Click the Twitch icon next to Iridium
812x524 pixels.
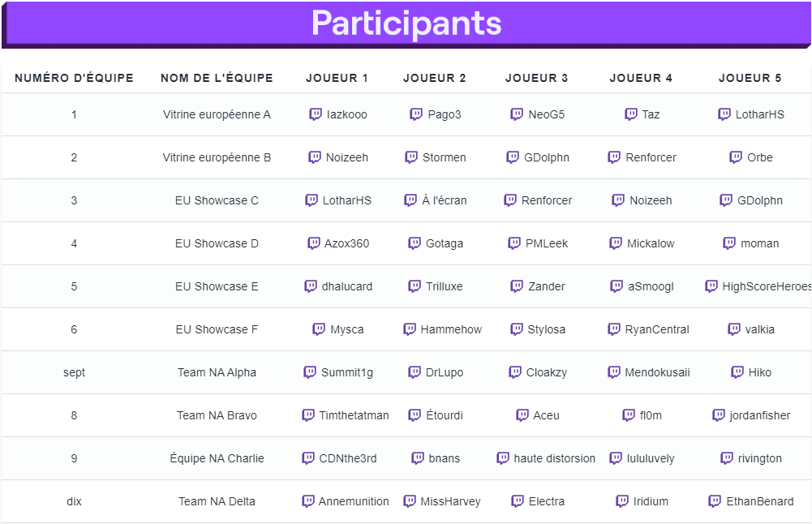pos(622,501)
